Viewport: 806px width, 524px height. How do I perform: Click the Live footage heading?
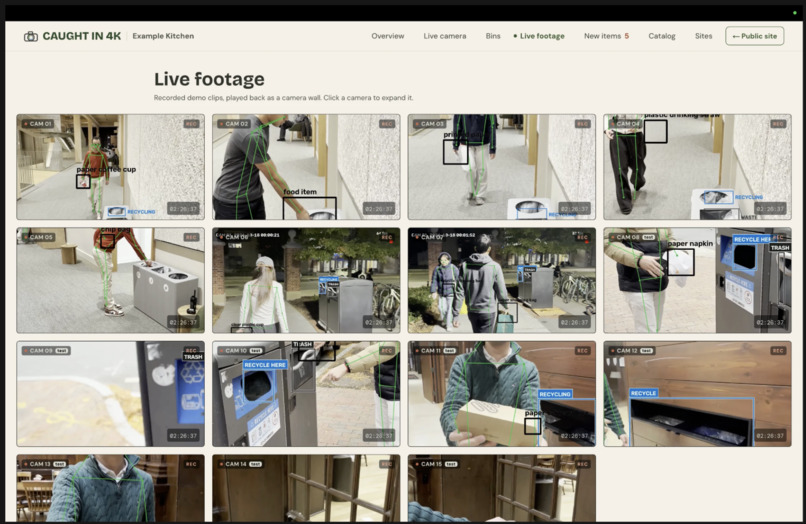pos(209,79)
